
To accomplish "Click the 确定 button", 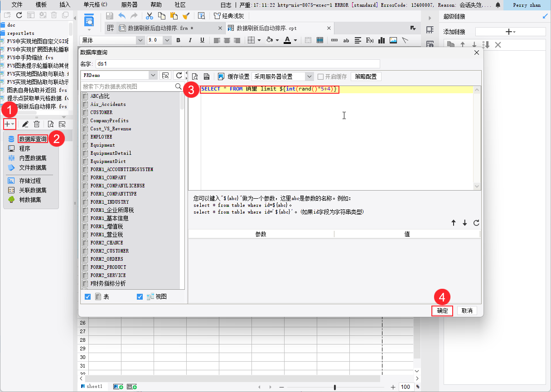I will (x=442, y=311).
